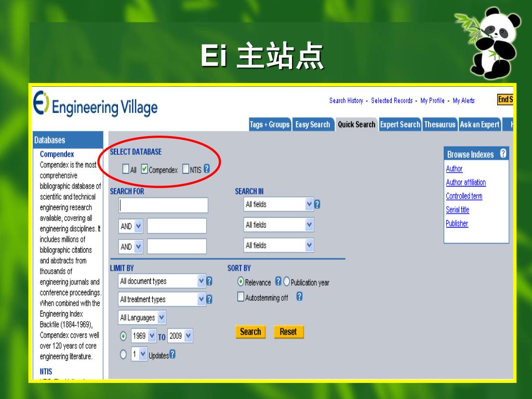
Task: Click the NTIS heading in Databases panel
Action: pos(46,371)
